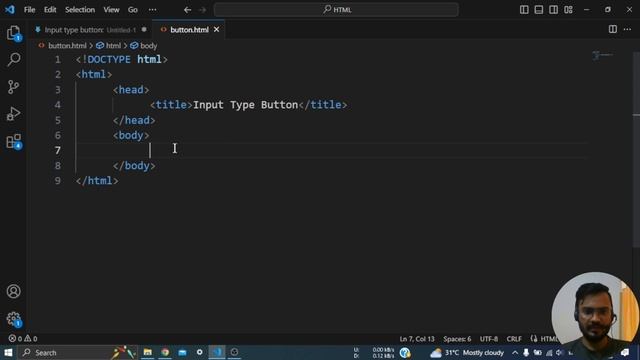The image size is (640, 360).
Task: Click the editor vertical scrollbar
Action: pos(636,149)
